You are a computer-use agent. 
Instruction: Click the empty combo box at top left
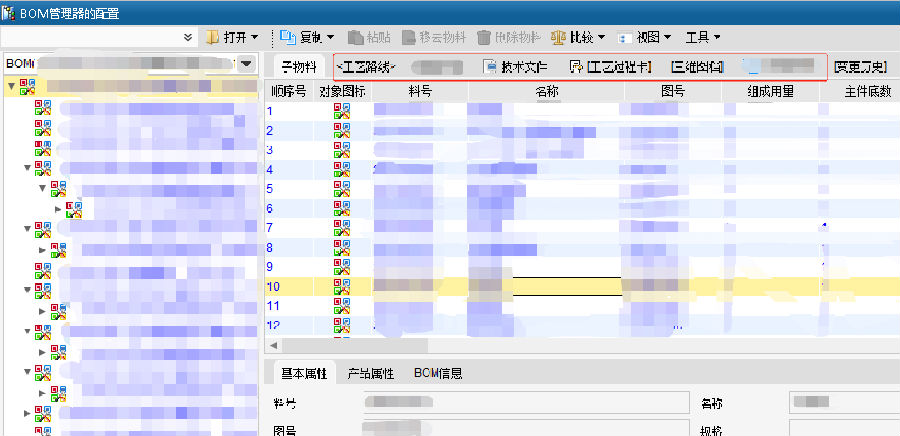point(99,38)
